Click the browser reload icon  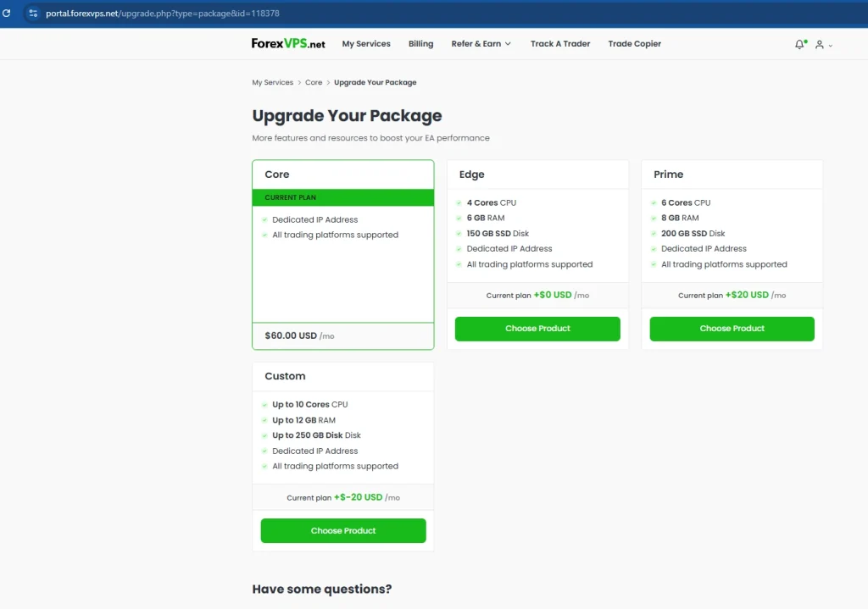pyautogui.click(x=7, y=14)
